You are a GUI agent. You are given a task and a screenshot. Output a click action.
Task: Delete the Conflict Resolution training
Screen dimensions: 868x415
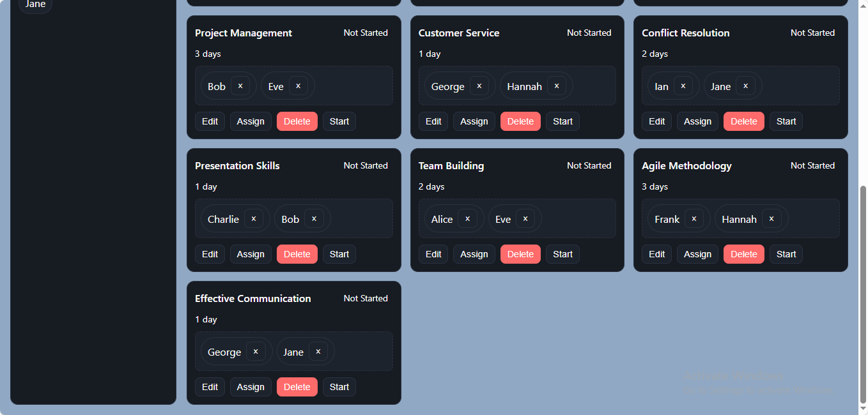click(744, 121)
